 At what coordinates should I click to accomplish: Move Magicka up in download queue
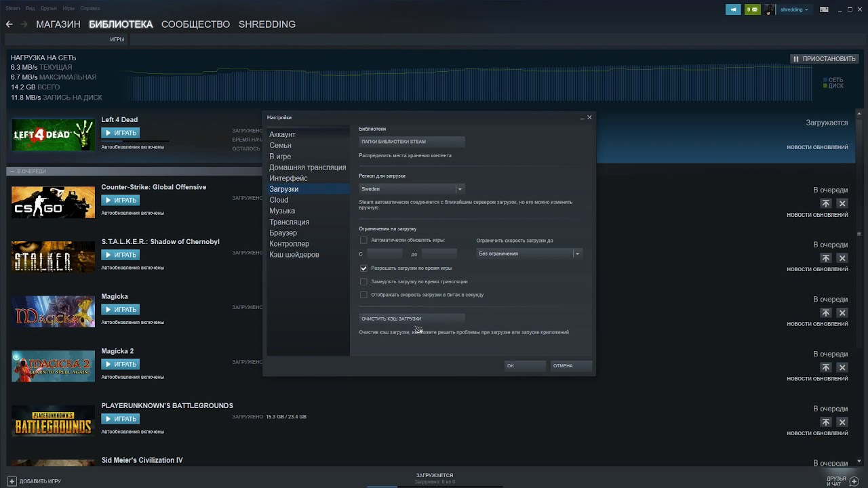pyautogui.click(x=825, y=313)
